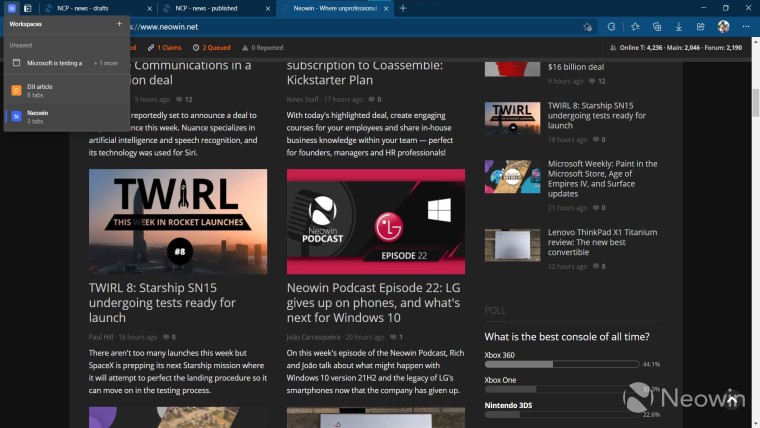Open a new tab with the plus button
This screenshot has width=760, height=428.
coord(403,8)
